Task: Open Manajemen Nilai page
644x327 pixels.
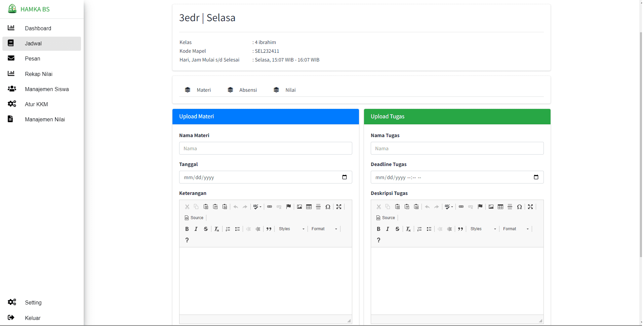Action: click(42, 119)
